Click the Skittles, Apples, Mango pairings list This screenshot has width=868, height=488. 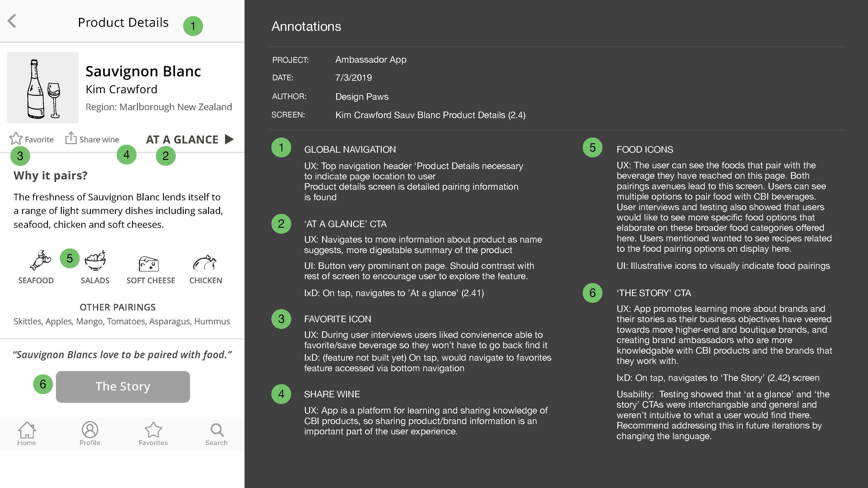122,321
